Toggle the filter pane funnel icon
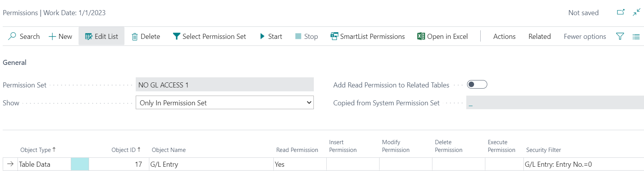Viewport: 644px width, 171px height. coord(620,36)
